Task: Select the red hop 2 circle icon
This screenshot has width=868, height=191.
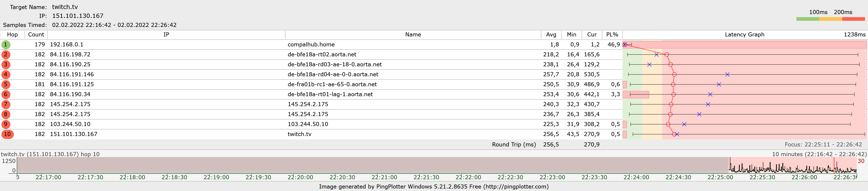Action: [x=6, y=55]
